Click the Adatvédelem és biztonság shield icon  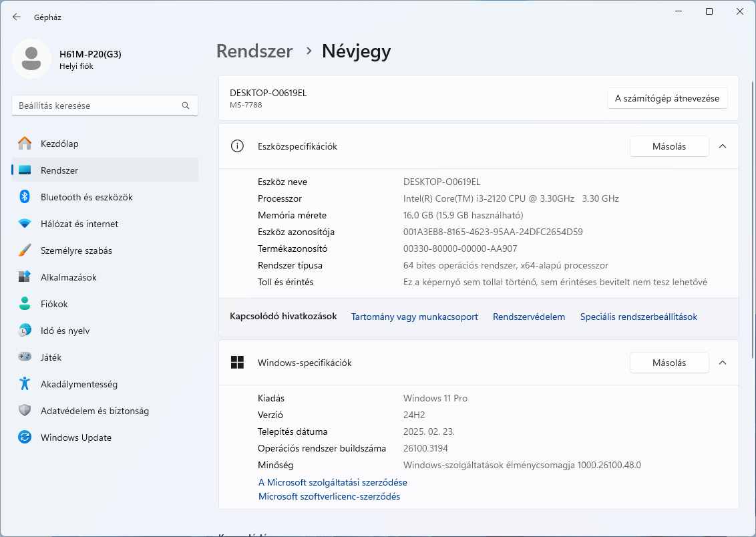[25, 411]
